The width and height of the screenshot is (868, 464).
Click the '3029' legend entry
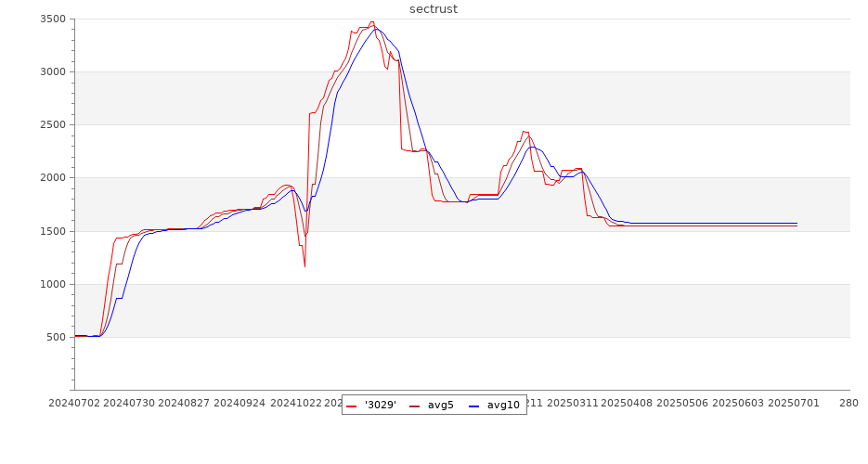coord(381,405)
